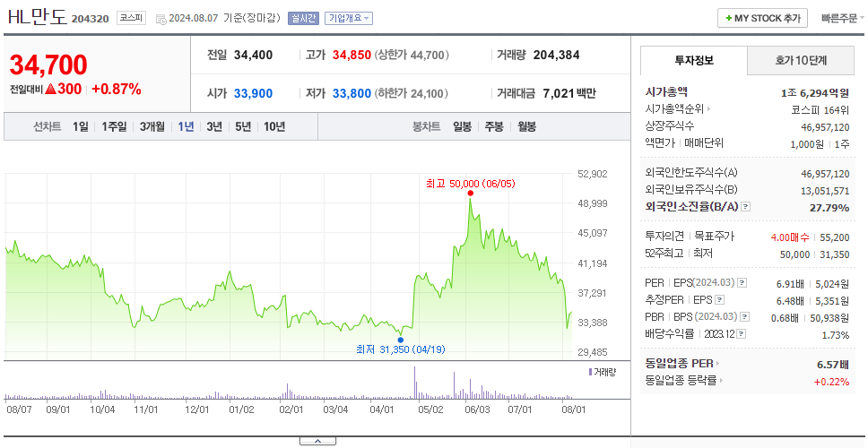868x448 pixels.
Task: Add the stock with MY STOCK 추가 button
Action: click(x=763, y=18)
